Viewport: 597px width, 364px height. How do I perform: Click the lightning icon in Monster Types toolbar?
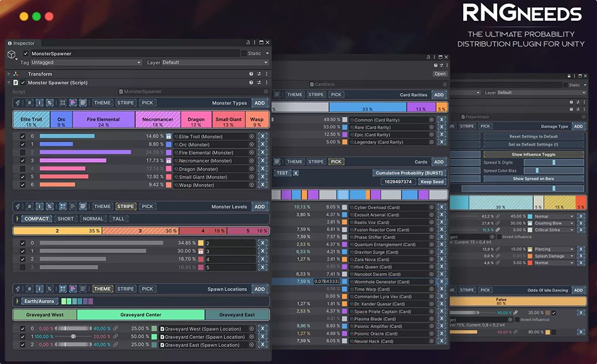click(x=18, y=103)
